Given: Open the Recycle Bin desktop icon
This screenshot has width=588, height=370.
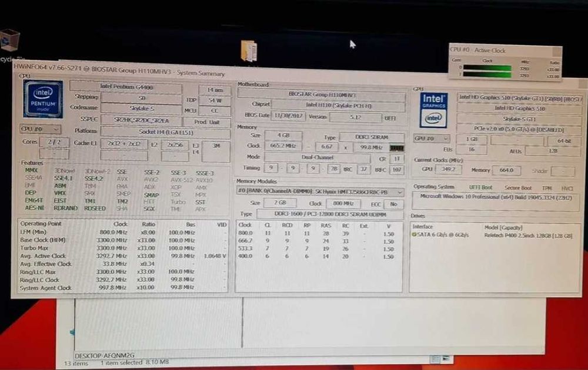Looking at the screenshot, I should [9, 41].
